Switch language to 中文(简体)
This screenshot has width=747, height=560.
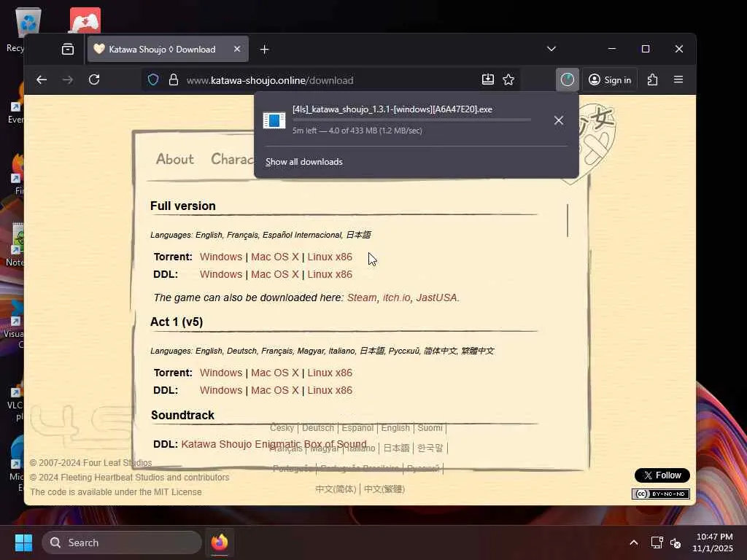[x=336, y=489]
